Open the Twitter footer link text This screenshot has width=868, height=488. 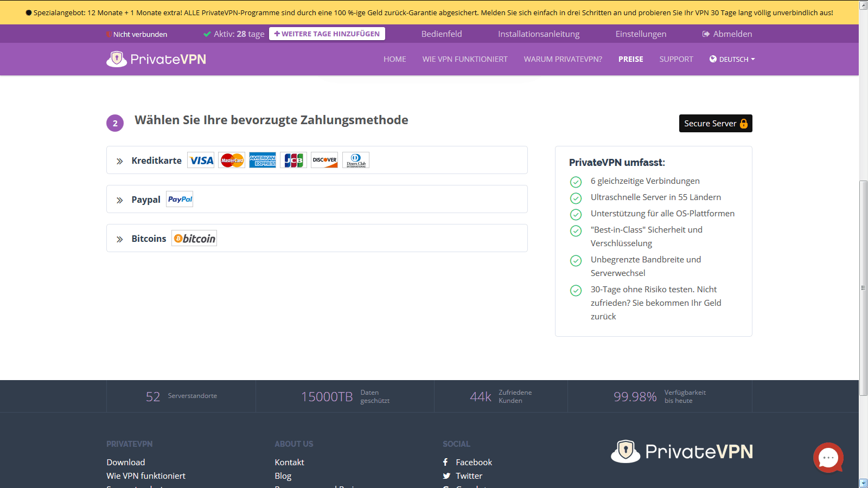[469, 476]
